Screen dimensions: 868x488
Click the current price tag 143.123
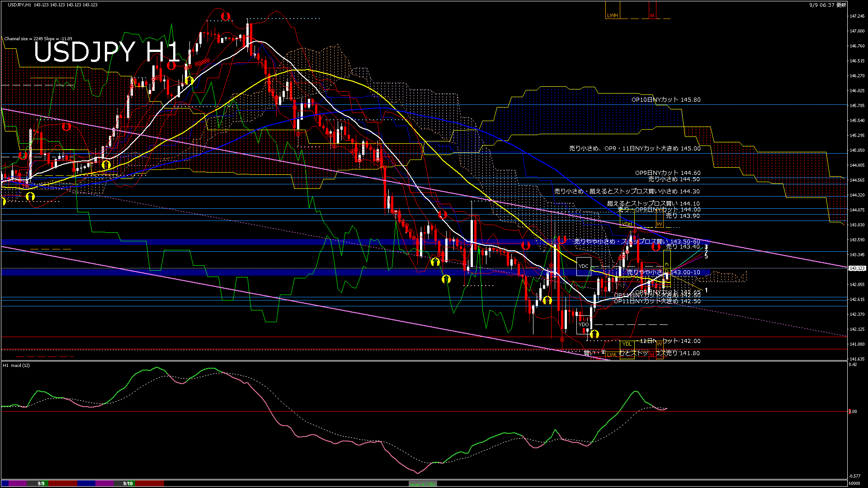click(857, 268)
